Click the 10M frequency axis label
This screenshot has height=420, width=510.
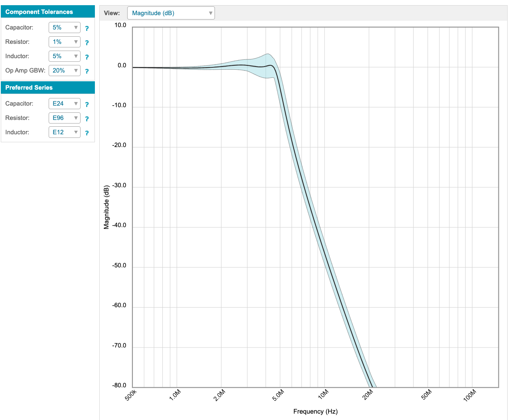point(323,394)
